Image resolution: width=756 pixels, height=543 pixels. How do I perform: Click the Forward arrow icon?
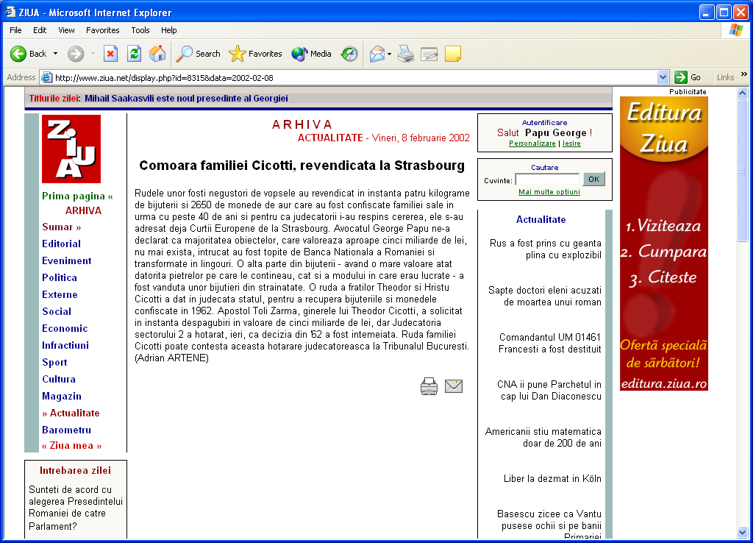(x=75, y=54)
